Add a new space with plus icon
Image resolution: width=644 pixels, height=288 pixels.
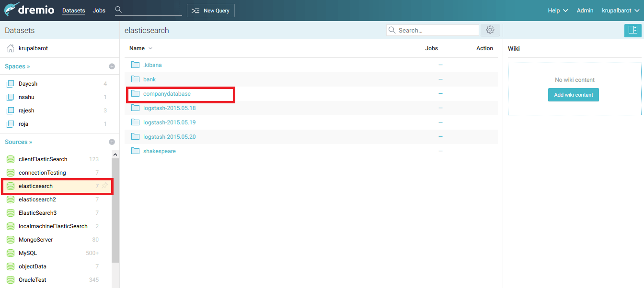112,66
